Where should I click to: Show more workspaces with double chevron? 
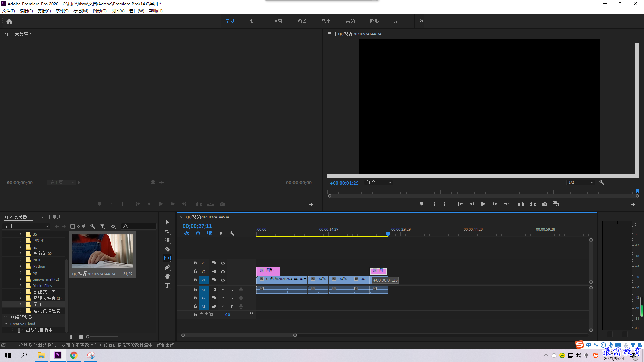422,21
